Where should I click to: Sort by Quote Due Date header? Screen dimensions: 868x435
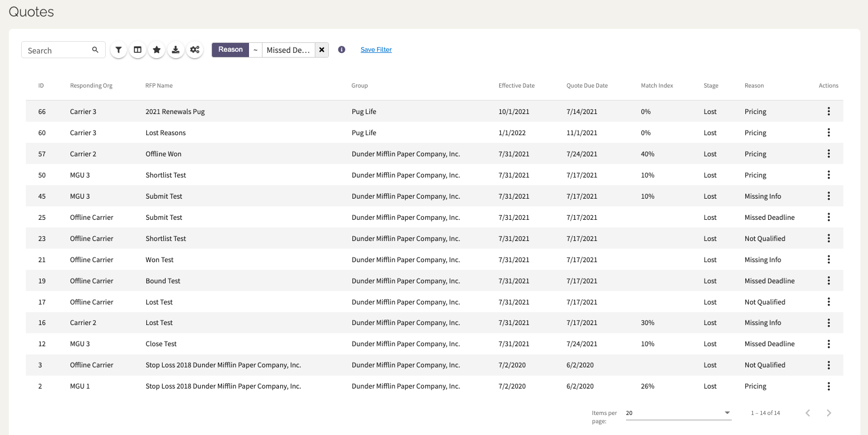(x=587, y=86)
